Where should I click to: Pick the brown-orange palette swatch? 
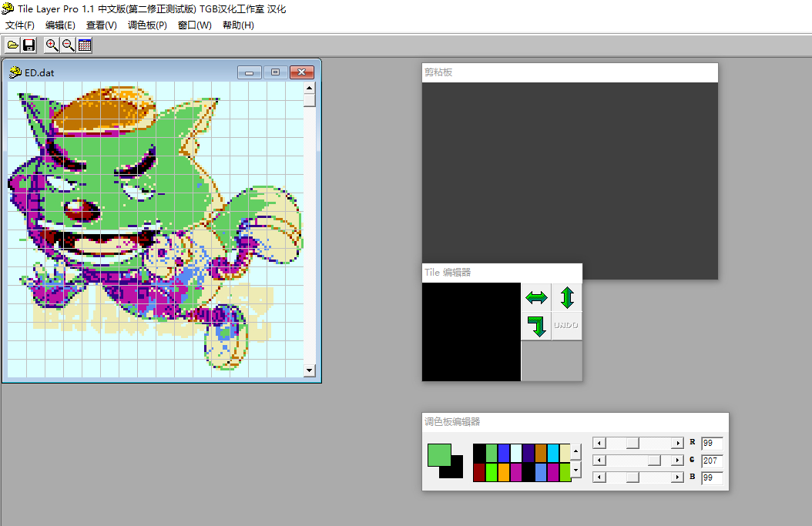tap(541, 453)
